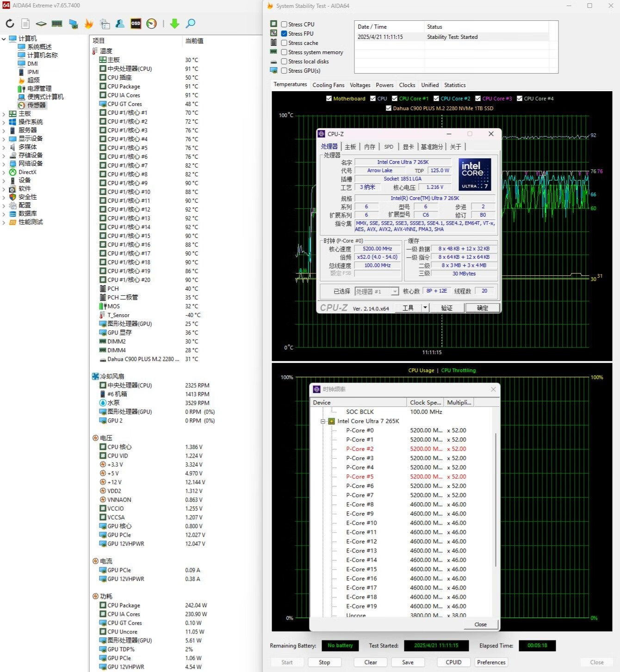Viewport: 620px width, 672px height.
Task: Switch to the Cooling Fans tab
Action: click(329, 85)
